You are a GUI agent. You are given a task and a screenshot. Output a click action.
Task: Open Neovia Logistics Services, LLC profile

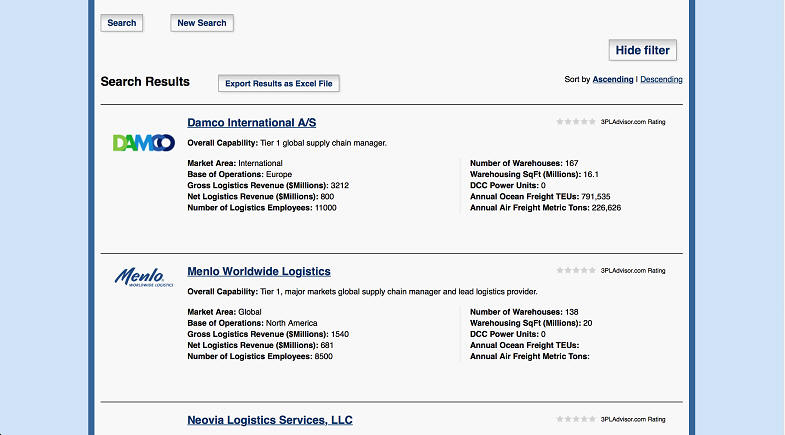click(x=270, y=420)
